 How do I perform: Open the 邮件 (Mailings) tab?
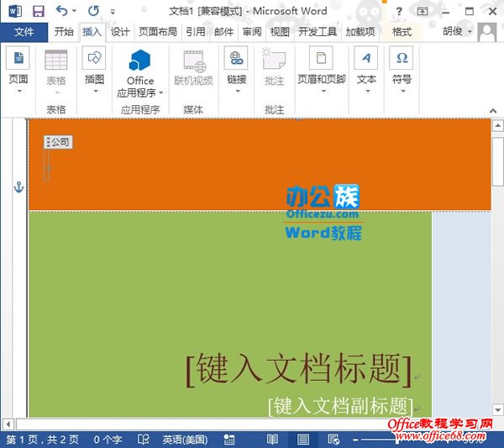point(223,32)
